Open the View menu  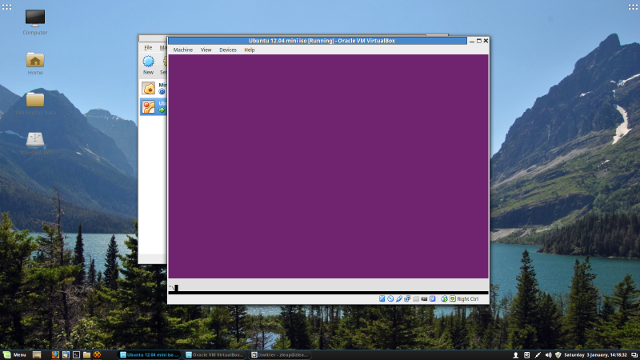point(206,50)
